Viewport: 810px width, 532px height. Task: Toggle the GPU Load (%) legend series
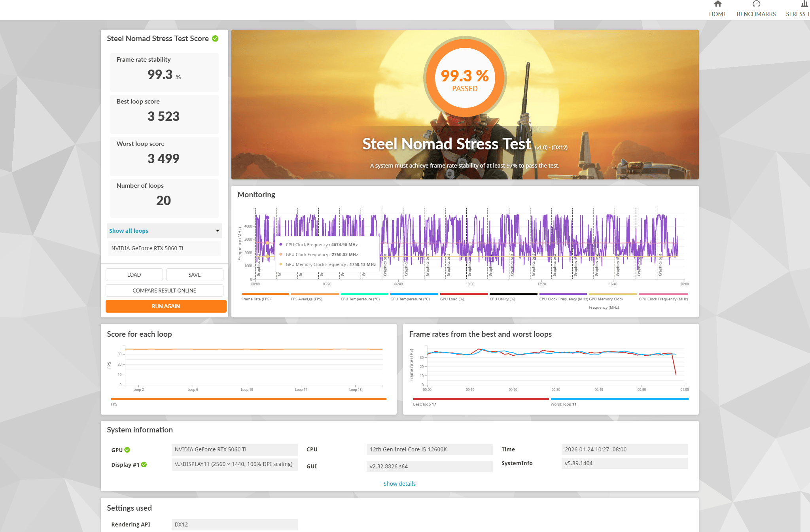[464, 297]
